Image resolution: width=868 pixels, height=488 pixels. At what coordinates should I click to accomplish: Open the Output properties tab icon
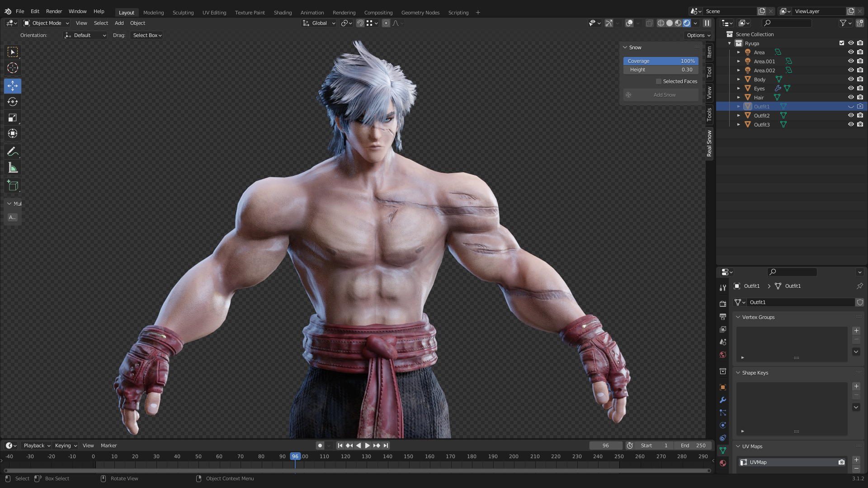click(x=723, y=316)
